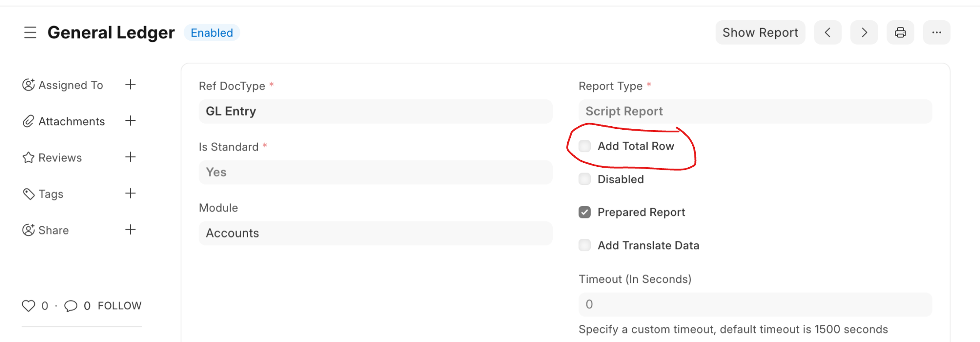Go to previous document arrow
The height and width of the screenshot is (342, 980).
[828, 33]
